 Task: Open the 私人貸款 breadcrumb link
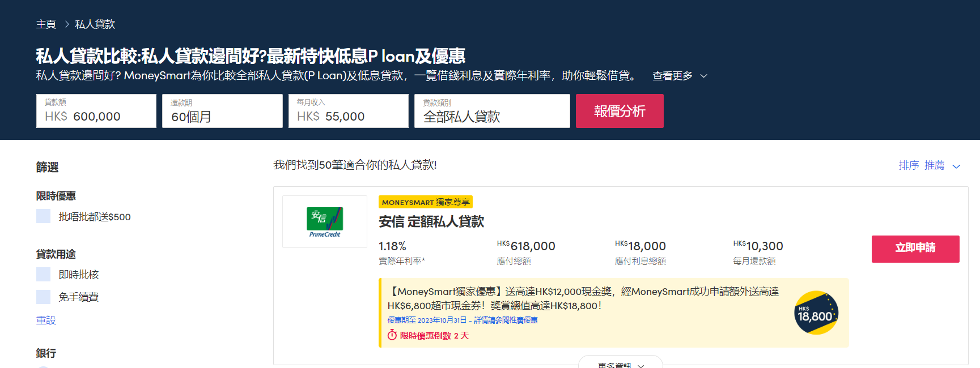[95, 24]
